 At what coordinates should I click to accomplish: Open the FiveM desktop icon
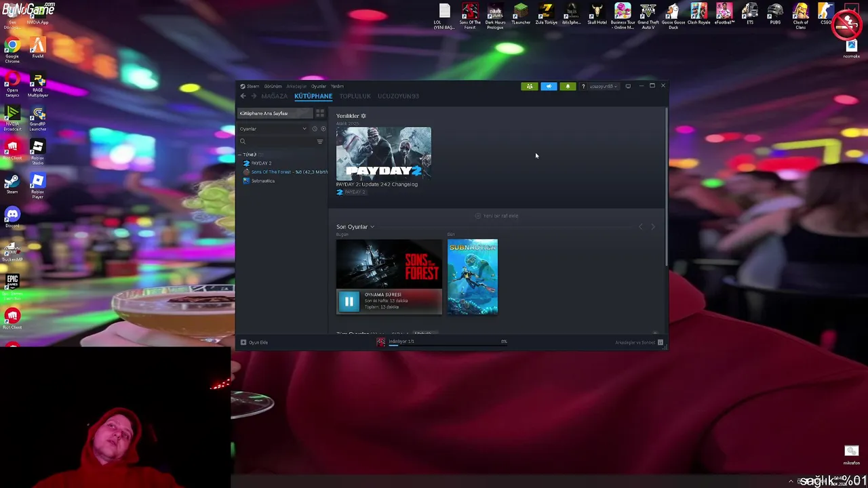pyautogui.click(x=37, y=49)
